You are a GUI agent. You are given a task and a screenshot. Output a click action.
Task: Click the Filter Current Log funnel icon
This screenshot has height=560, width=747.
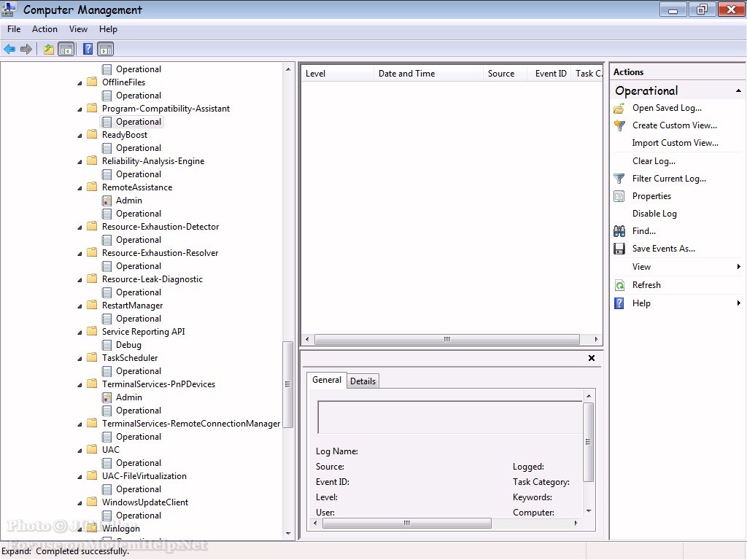(x=619, y=179)
